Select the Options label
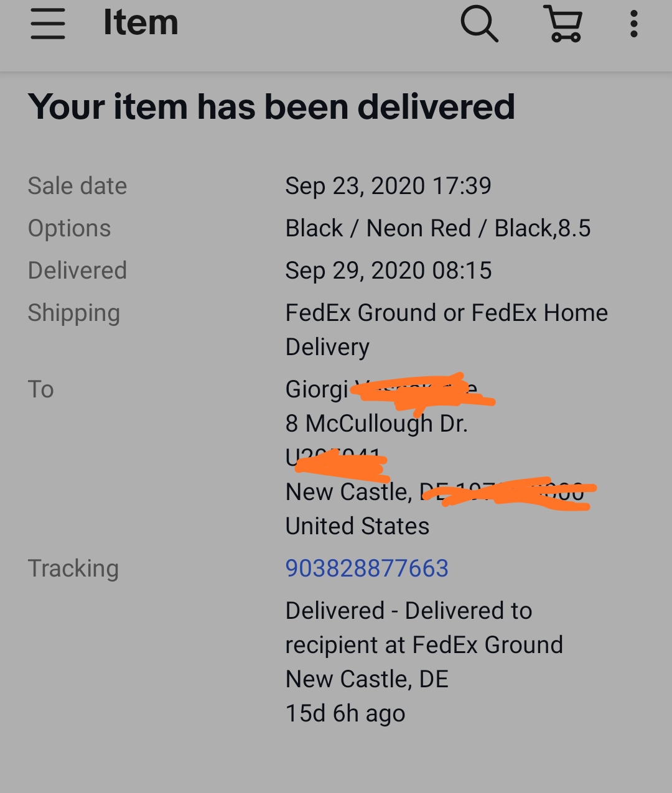 [69, 228]
